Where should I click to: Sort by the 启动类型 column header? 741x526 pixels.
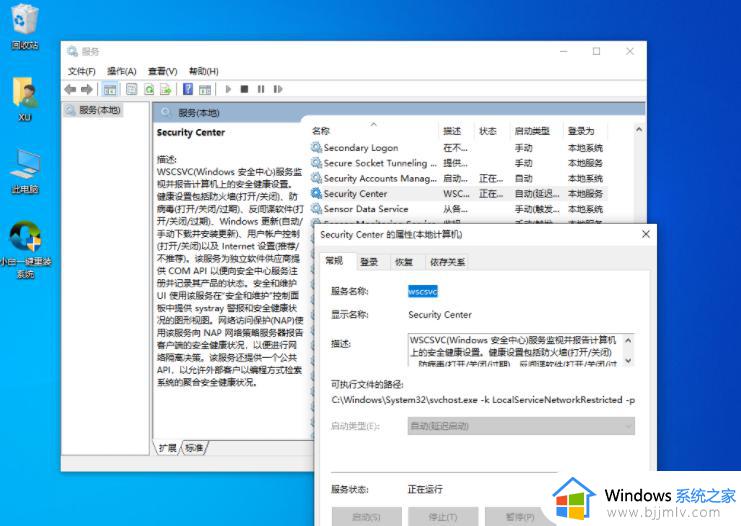(537, 131)
